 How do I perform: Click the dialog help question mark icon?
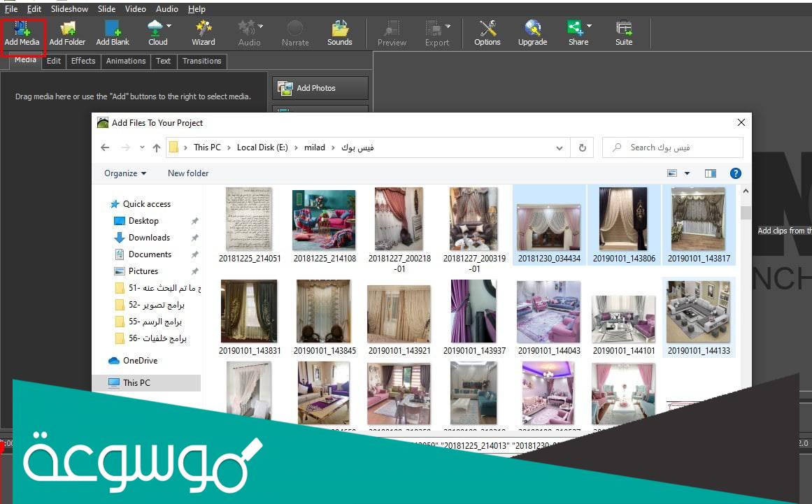[x=735, y=173]
